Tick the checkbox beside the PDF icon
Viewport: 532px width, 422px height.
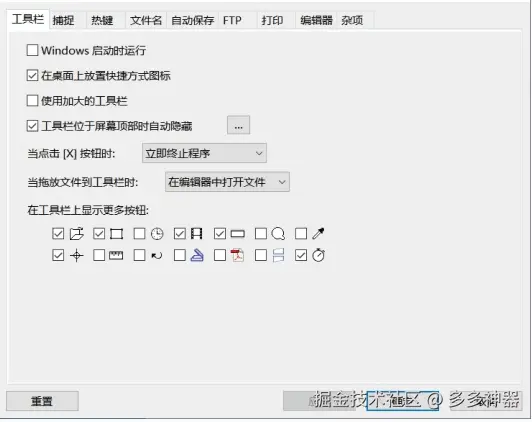click(x=220, y=255)
